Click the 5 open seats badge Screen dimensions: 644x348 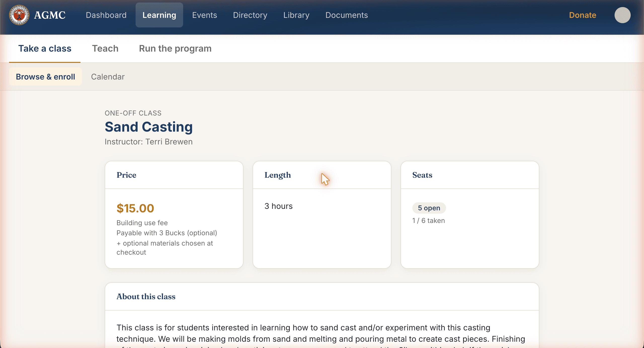pos(429,208)
